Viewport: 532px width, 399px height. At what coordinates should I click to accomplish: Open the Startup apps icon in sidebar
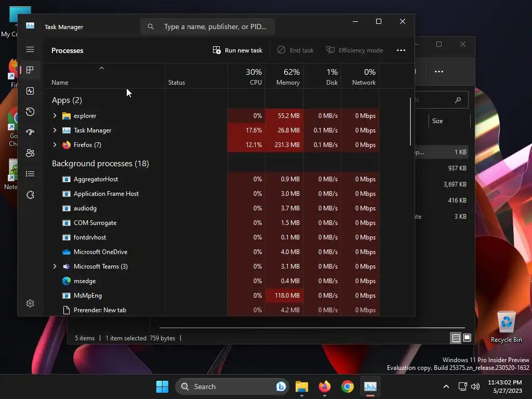pos(30,132)
